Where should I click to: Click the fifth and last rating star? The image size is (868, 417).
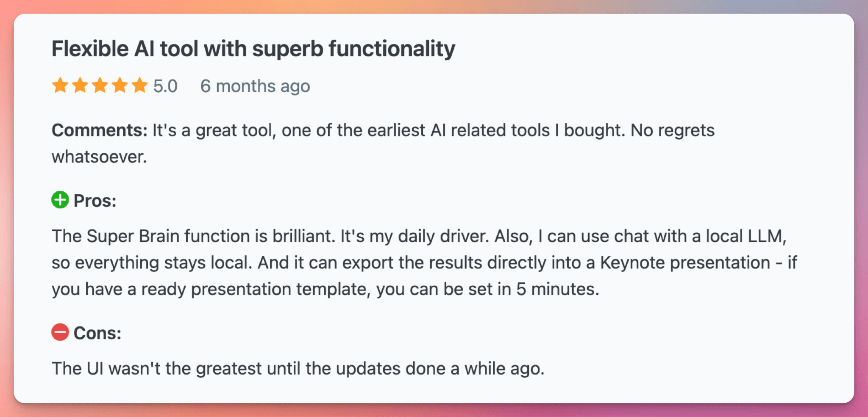coord(139,86)
